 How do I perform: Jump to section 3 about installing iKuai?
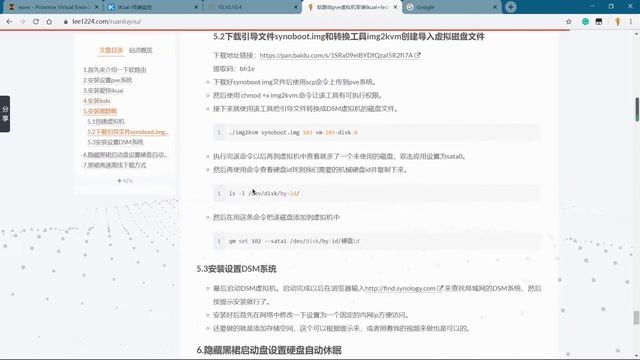[103, 90]
